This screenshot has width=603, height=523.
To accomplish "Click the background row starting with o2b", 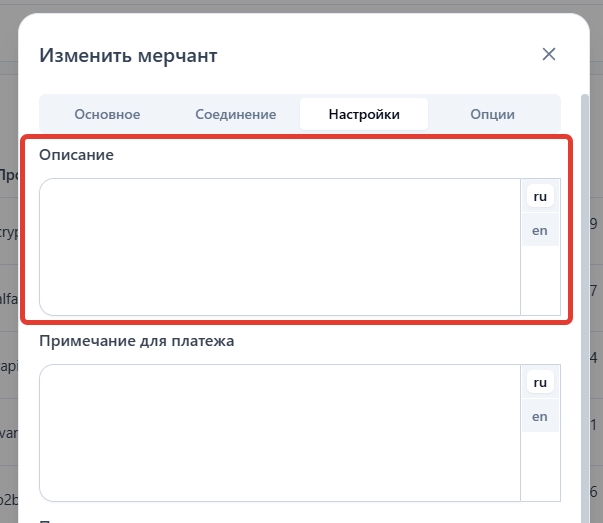I will (x=9, y=497).
